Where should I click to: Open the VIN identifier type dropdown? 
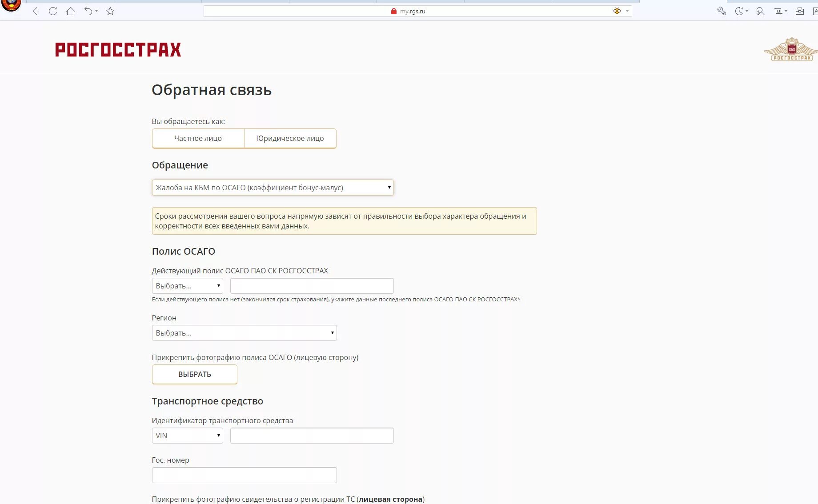[x=187, y=436]
